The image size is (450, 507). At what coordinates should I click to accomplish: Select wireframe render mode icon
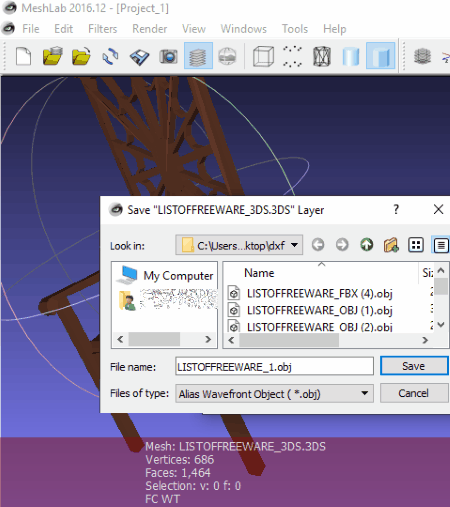click(322, 56)
